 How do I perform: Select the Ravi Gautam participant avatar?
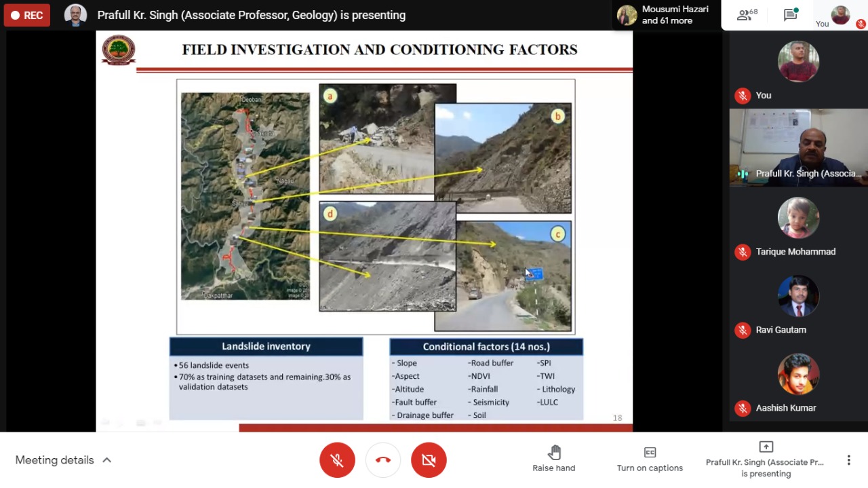[798, 296]
